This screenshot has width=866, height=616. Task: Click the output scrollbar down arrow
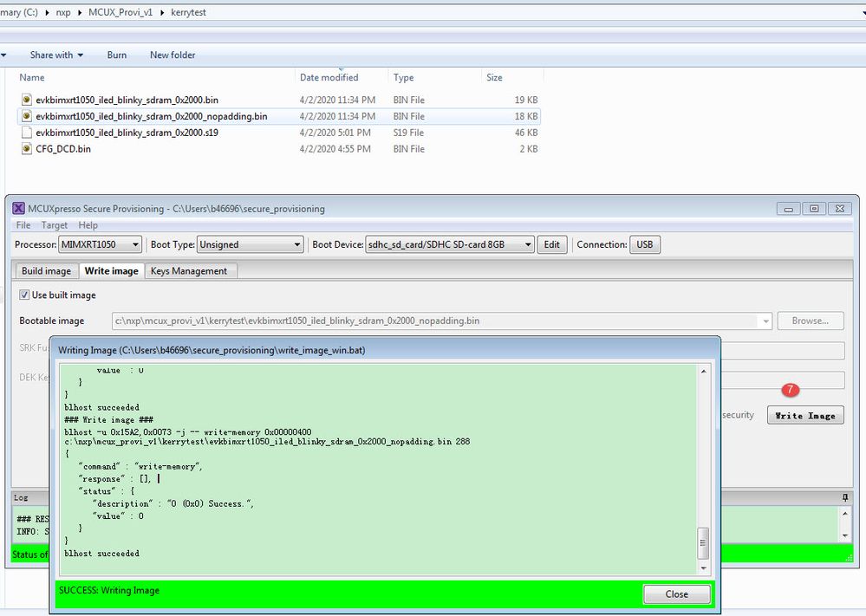point(703,568)
